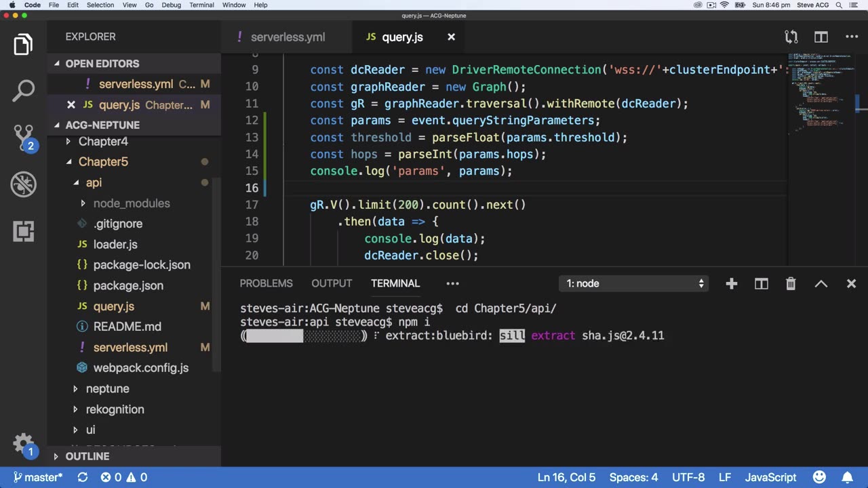
Task: Open the Extensions view icon
Action: click(x=23, y=231)
